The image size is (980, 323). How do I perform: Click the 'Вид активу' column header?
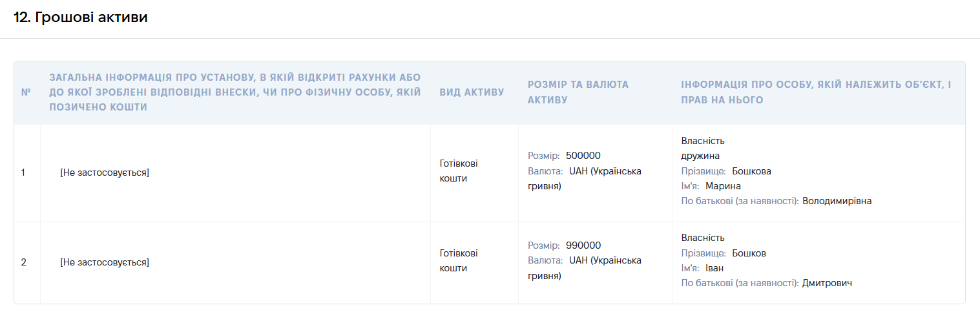472,92
